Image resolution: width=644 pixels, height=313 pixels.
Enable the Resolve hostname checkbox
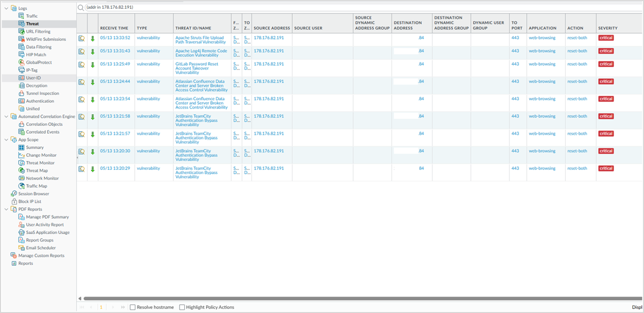click(x=133, y=307)
